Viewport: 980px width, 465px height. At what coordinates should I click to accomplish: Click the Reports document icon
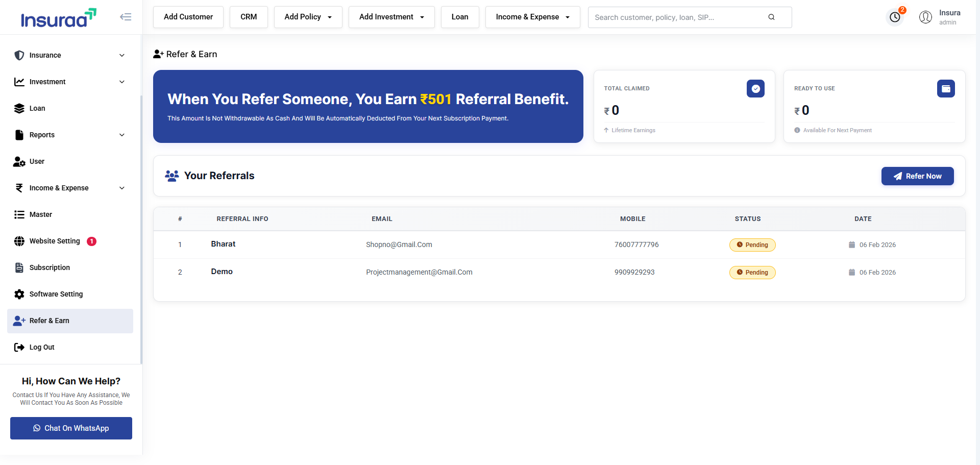[19, 135]
